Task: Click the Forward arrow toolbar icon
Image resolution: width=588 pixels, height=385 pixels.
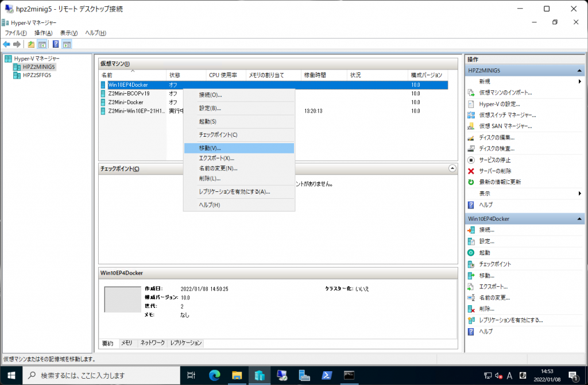Action: click(x=17, y=44)
